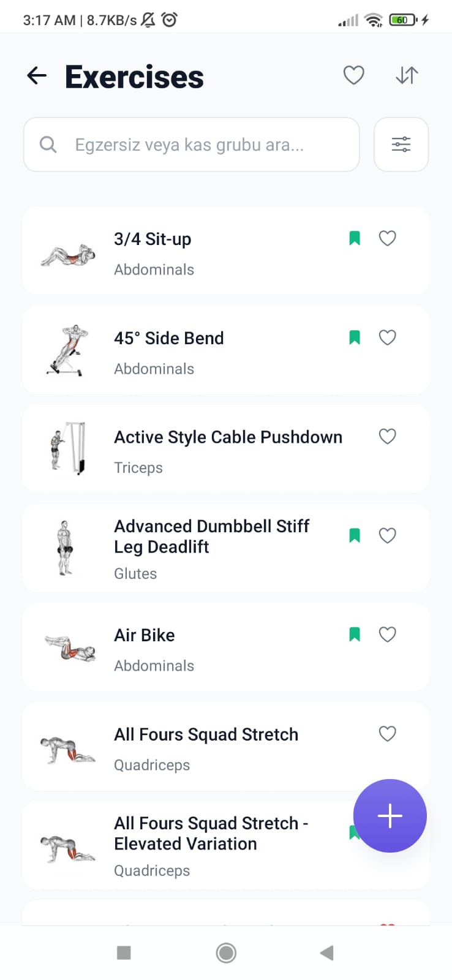
Task: Toggle the heart on 45° Side Bend
Action: (387, 337)
